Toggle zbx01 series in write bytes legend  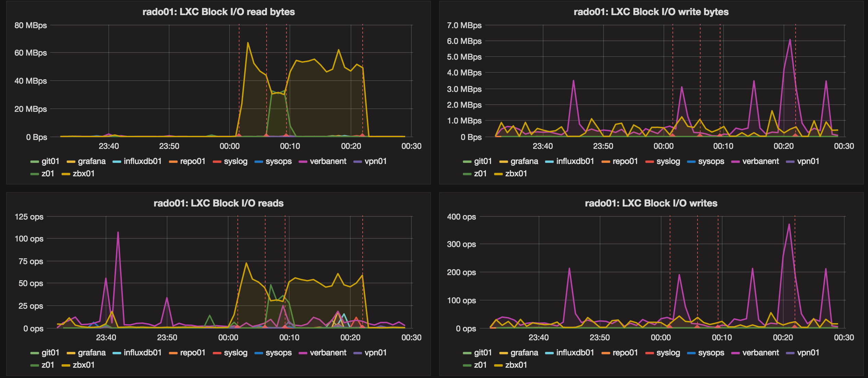point(516,174)
